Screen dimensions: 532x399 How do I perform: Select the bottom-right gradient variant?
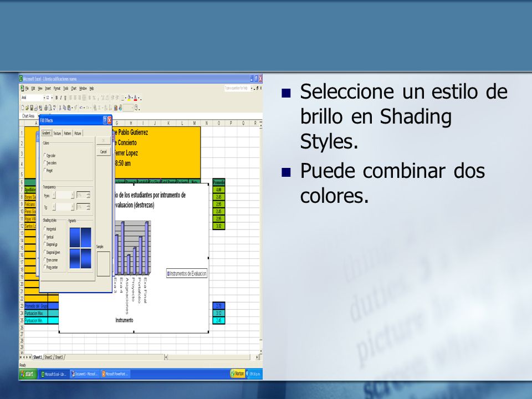pos(86,259)
